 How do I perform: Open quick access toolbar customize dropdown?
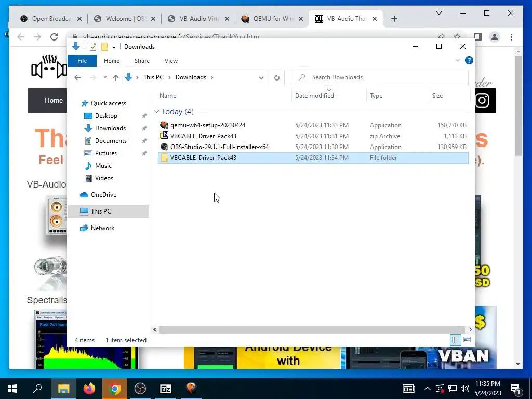point(114,47)
